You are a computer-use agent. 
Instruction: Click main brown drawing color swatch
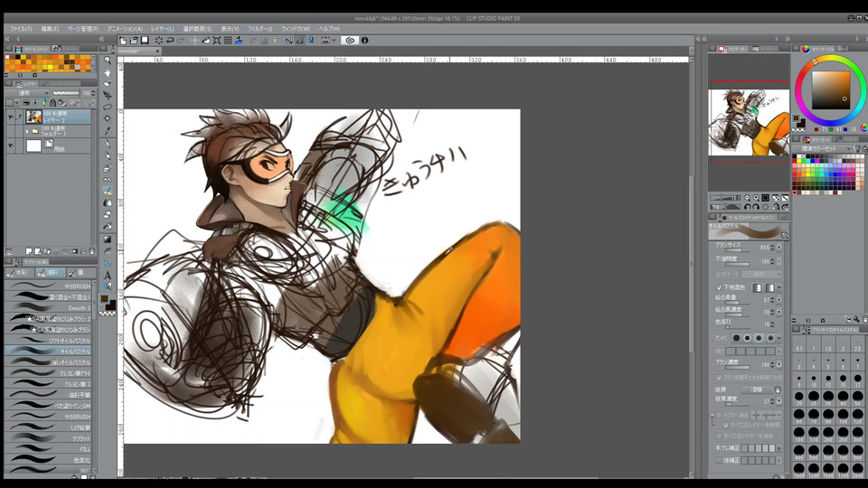[x=104, y=299]
